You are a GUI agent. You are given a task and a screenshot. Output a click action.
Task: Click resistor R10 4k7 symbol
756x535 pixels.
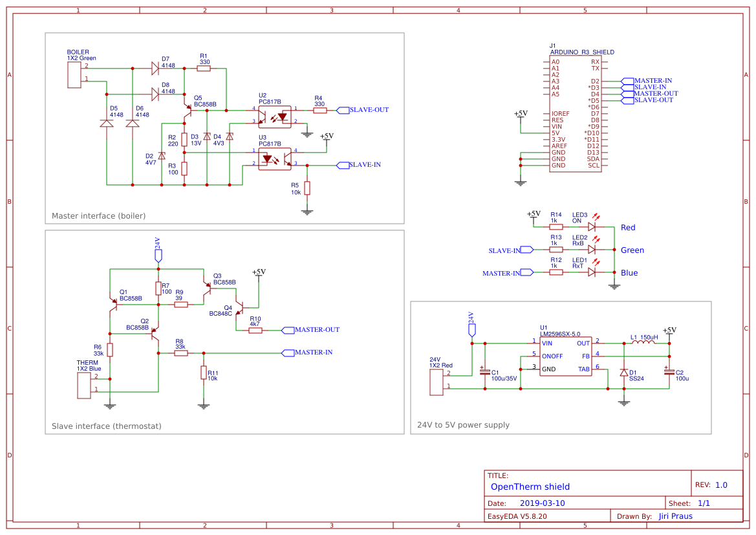click(x=254, y=329)
